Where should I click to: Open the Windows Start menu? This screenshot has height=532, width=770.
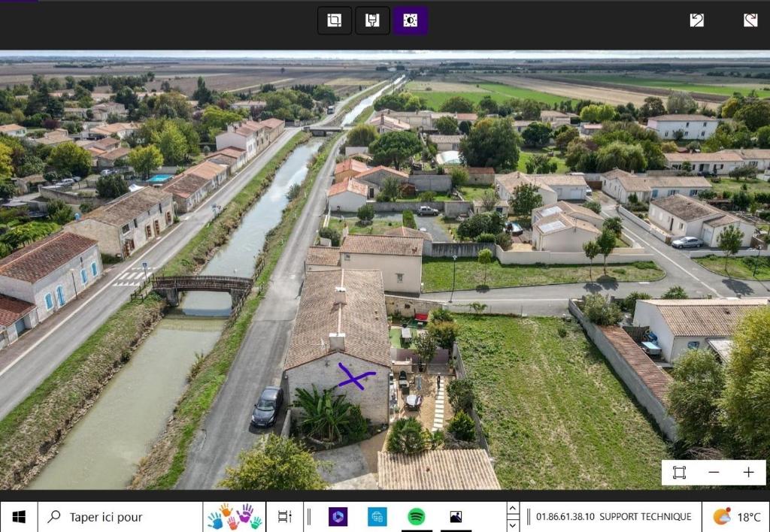pyautogui.click(x=19, y=517)
